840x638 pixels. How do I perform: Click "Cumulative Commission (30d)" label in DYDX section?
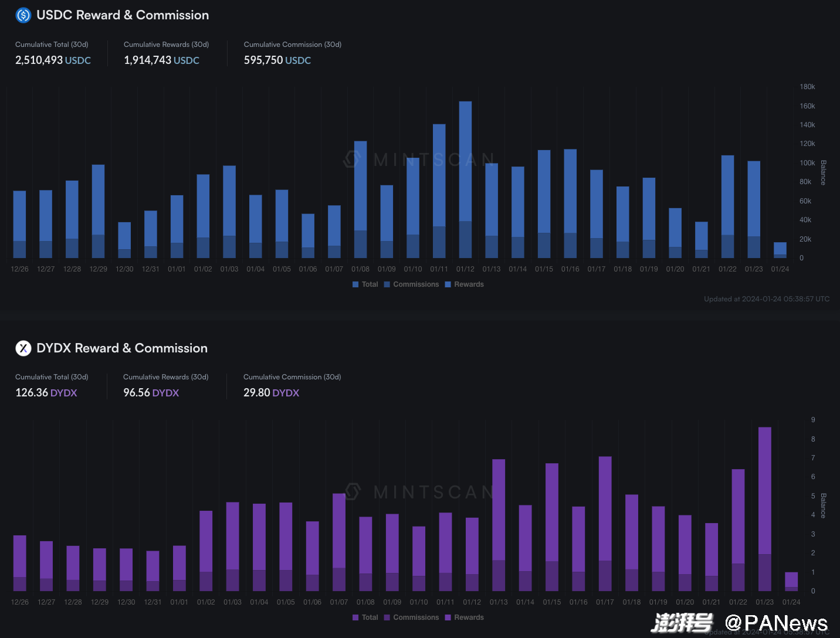click(x=292, y=377)
